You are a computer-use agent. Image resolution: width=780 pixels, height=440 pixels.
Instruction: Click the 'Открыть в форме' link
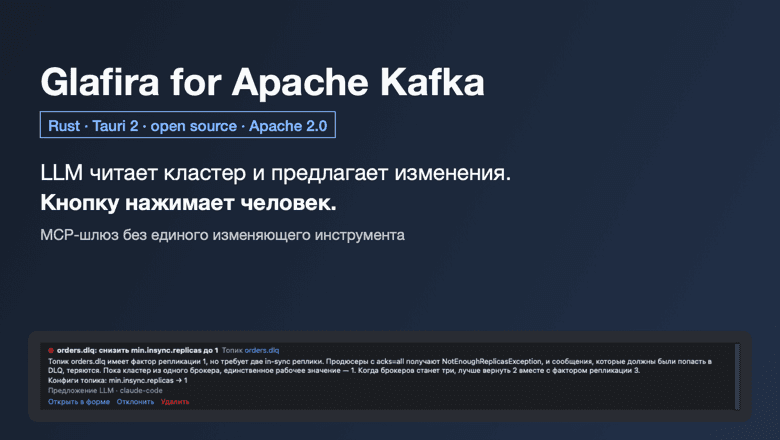tap(79, 402)
